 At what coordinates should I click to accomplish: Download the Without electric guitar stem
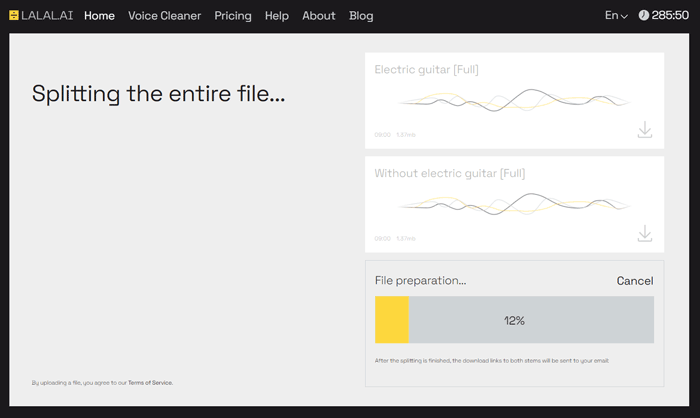pos(645,233)
